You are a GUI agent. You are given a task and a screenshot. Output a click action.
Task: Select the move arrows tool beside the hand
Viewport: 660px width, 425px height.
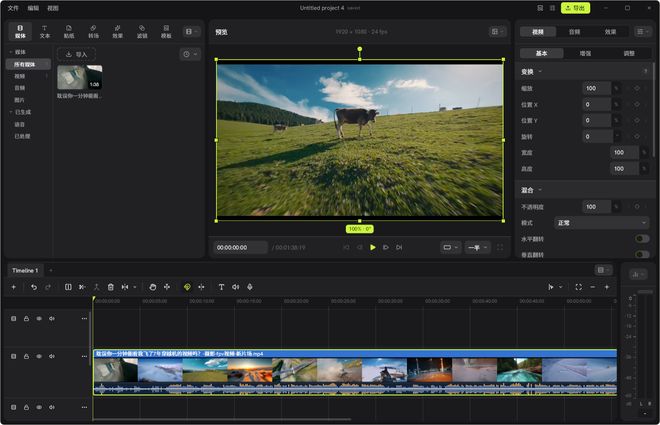167,287
